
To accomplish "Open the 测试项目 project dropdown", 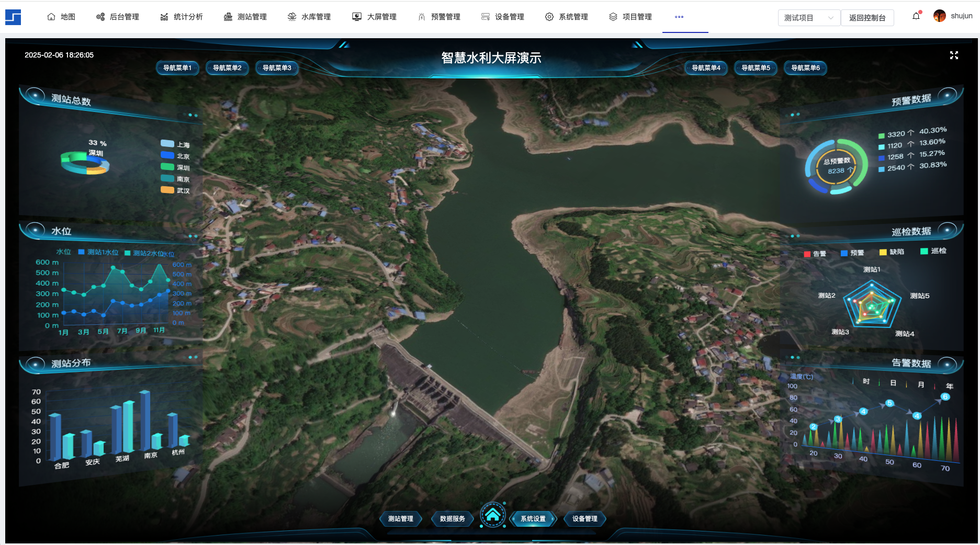I will [x=808, y=18].
